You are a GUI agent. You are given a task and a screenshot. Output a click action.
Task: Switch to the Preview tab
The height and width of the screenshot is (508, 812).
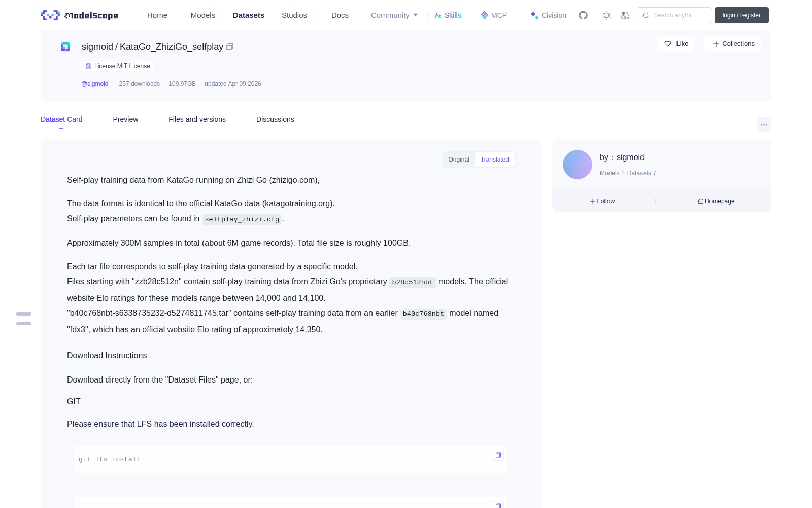tap(125, 119)
